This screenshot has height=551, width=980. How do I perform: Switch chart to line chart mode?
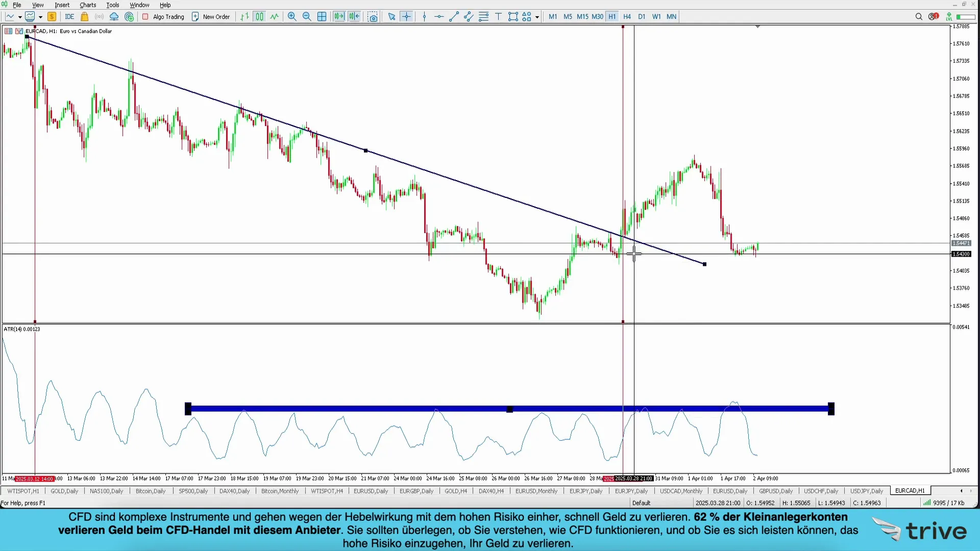[x=275, y=16]
